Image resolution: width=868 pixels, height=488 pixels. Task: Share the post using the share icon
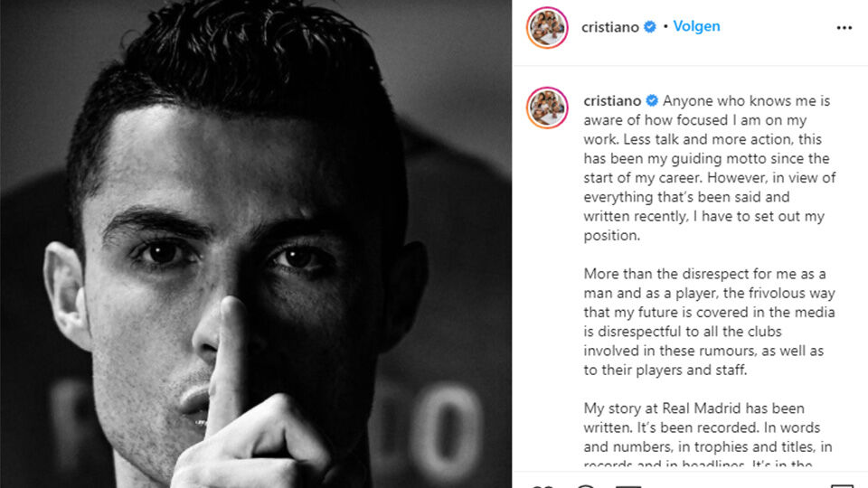628,486
